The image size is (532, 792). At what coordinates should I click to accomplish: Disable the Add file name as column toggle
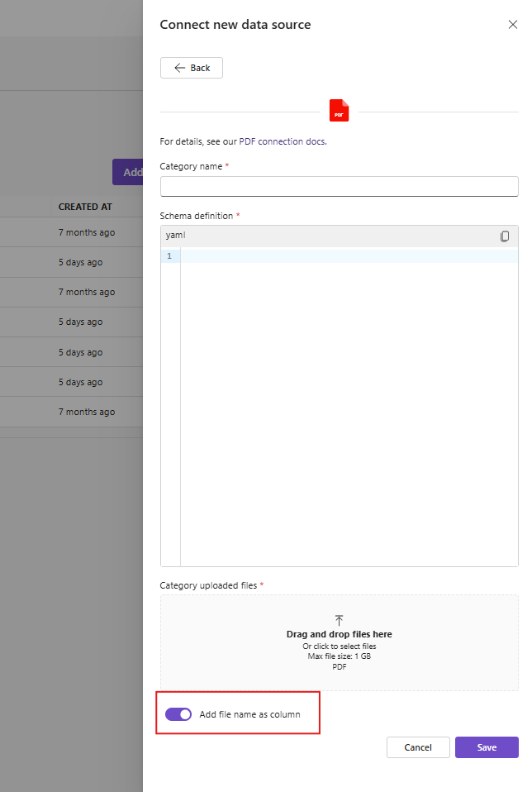178,714
